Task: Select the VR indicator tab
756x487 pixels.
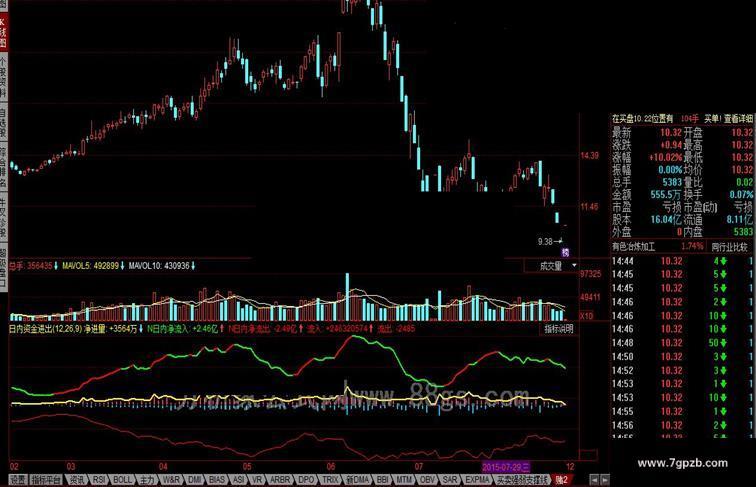Action: coord(257,480)
